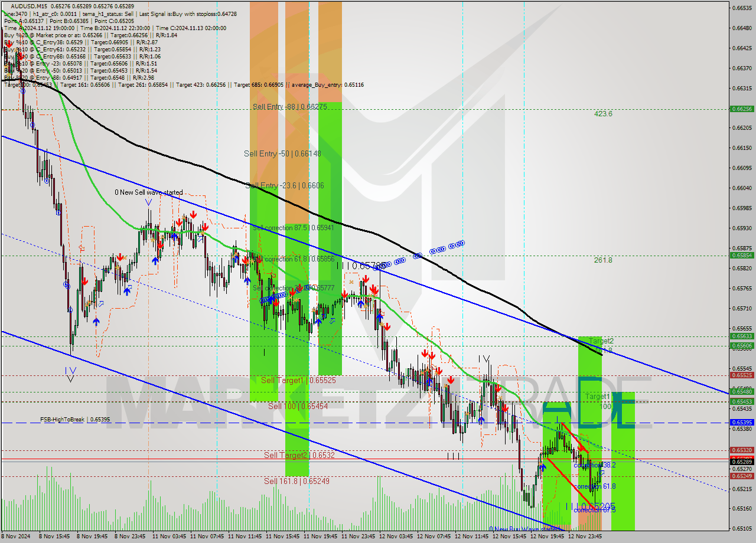Click the '11 Nov 11:45' time axis label

pyautogui.click(x=246, y=537)
